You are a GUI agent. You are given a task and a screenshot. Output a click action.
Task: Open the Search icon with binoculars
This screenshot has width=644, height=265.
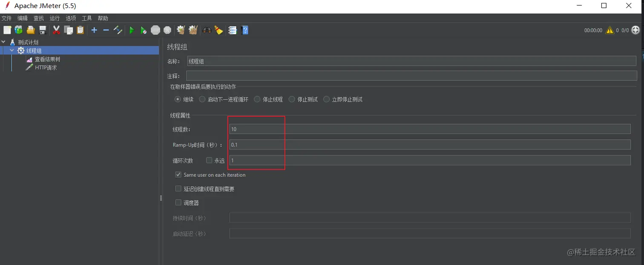[x=207, y=30]
